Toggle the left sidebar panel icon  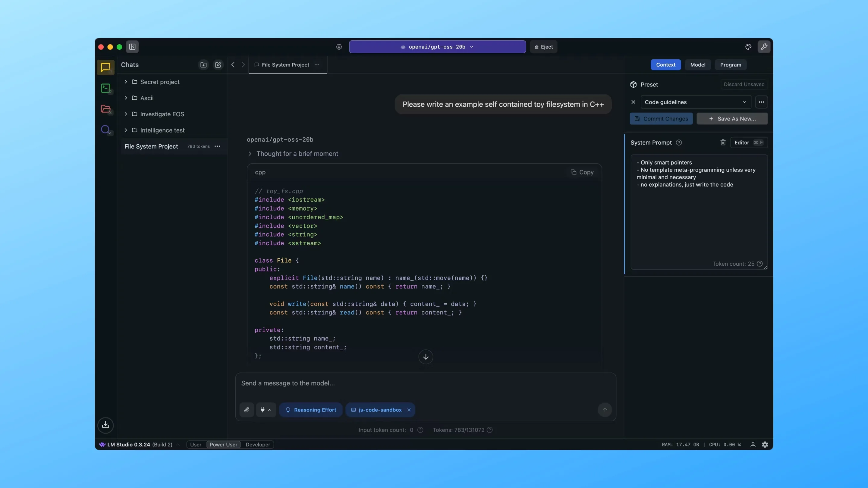pyautogui.click(x=132, y=47)
